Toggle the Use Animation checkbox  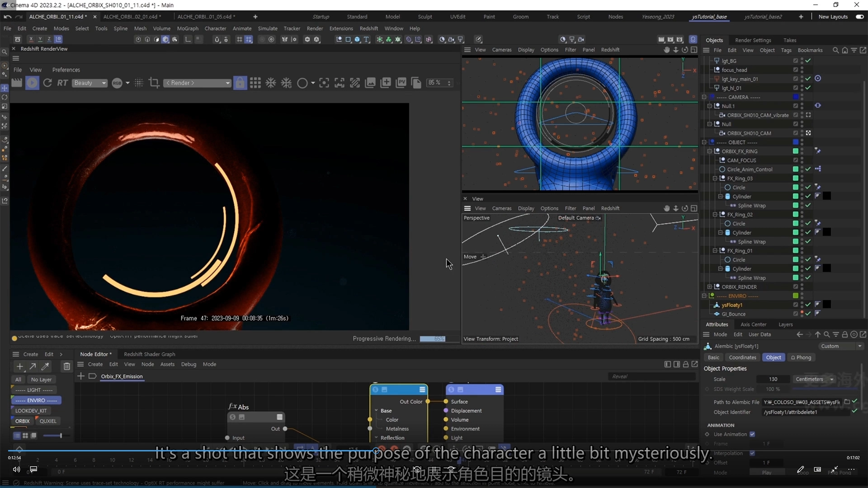pyautogui.click(x=752, y=434)
